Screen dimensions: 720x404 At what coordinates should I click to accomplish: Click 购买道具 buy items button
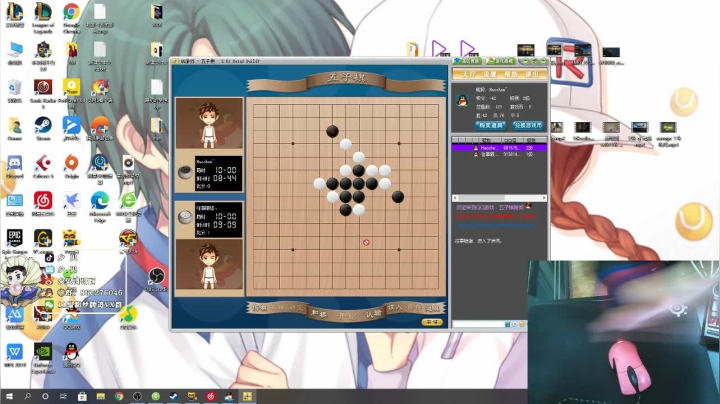click(490, 125)
